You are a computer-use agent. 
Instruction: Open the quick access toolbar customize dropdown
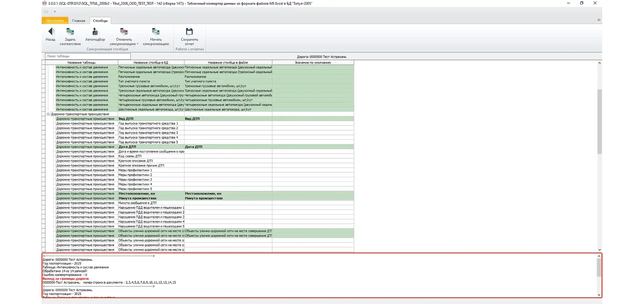tap(55, 11)
